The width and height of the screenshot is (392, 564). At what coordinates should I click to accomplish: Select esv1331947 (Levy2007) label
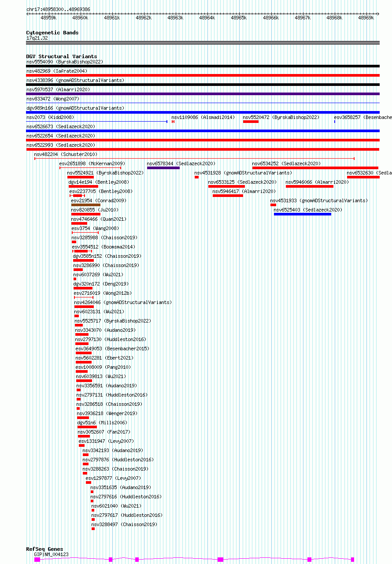click(x=106, y=441)
